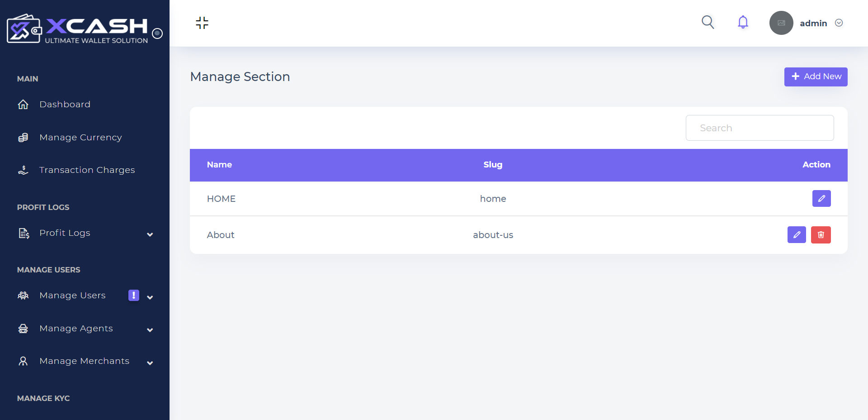Delete the About section with trash icon
Image resolution: width=868 pixels, height=420 pixels.
[821, 234]
